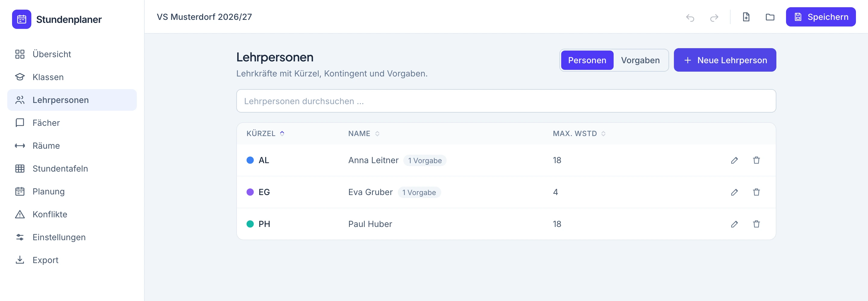Delete Paul Huber with trash icon

(x=756, y=224)
